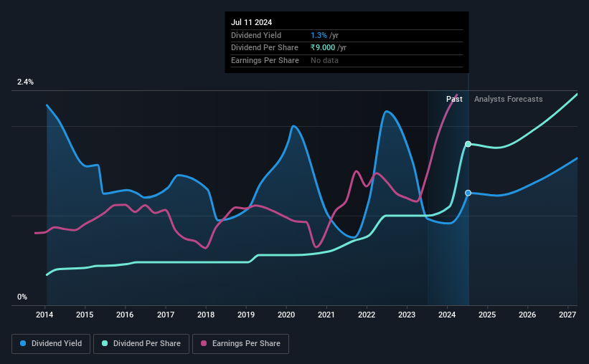Click the 2014 x-axis label

coord(44,315)
